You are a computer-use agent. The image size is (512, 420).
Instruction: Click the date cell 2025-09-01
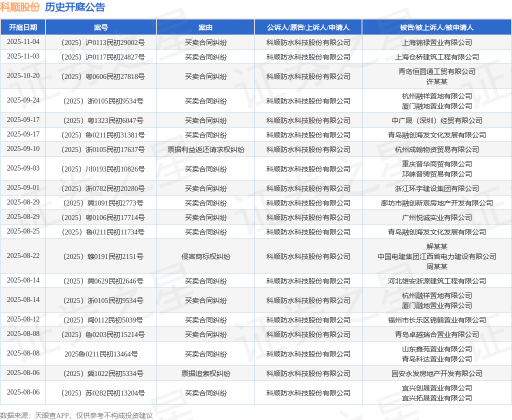coord(23,188)
